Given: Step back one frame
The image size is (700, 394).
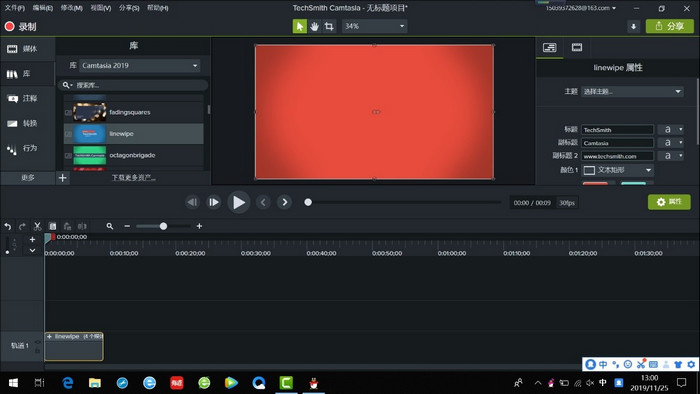Looking at the screenshot, I should click(192, 203).
